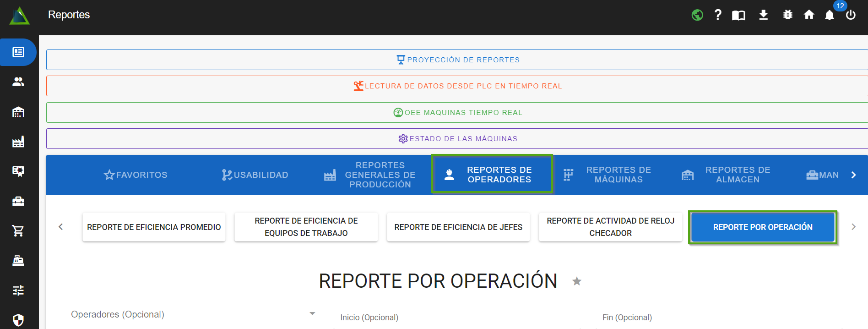868x329 pixels.
Task: Go to home via house icon
Action: click(809, 15)
